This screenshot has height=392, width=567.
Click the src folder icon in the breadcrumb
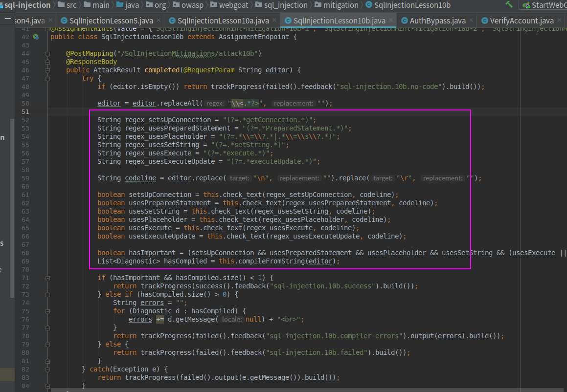pyautogui.click(x=61, y=5)
